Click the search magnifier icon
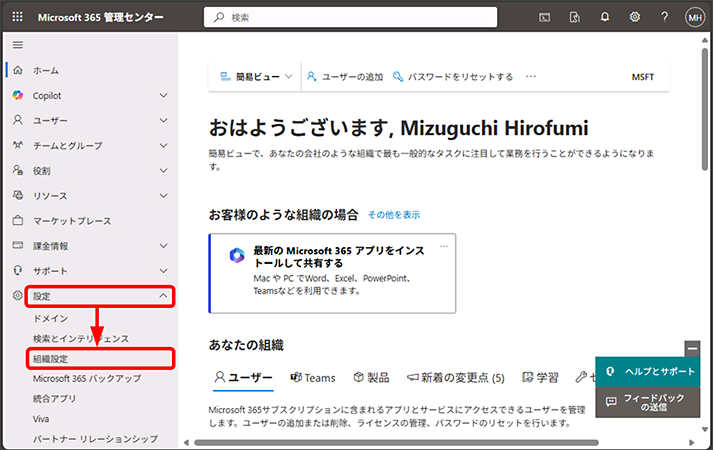713x450 pixels. (219, 17)
